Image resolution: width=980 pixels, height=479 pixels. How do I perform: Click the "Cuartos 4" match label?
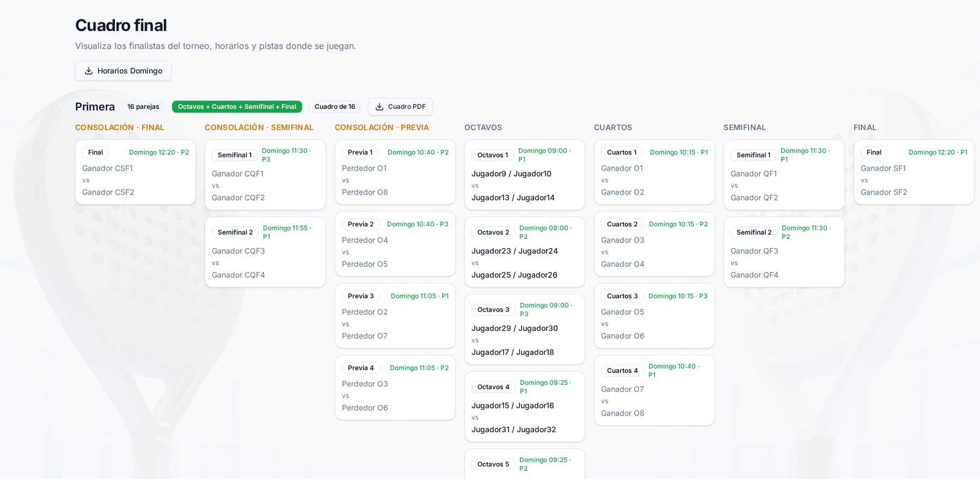pyautogui.click(x=622, y=371)
